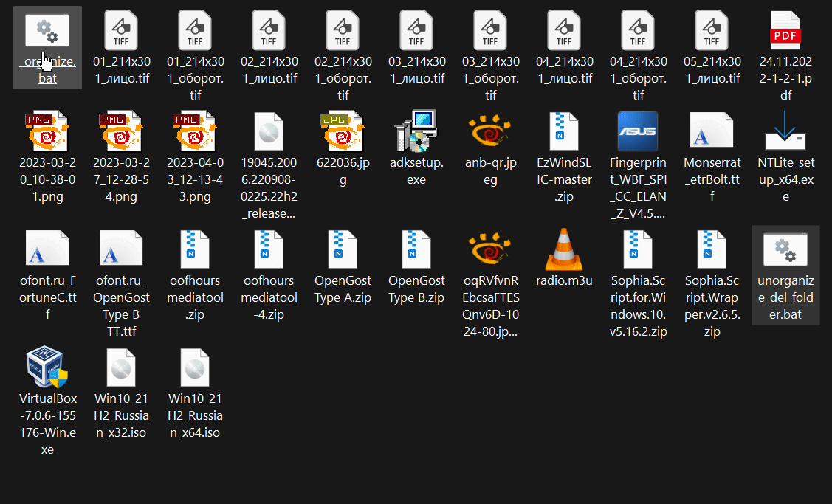The height and width of the screenshot is (504, 832).
Task: Click the oofhours mediatool-4.zip icon
Action: (x=269, y=249)
